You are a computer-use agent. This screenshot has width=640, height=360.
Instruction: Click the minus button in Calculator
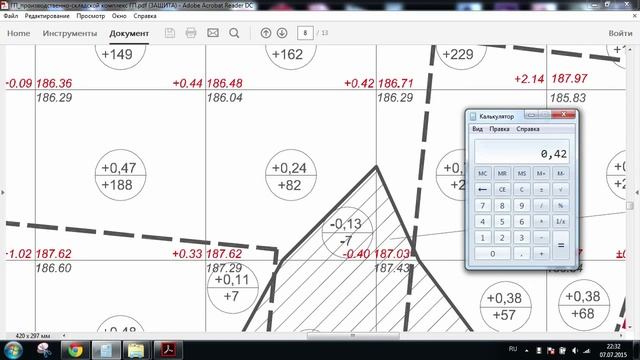click(541, 237)
